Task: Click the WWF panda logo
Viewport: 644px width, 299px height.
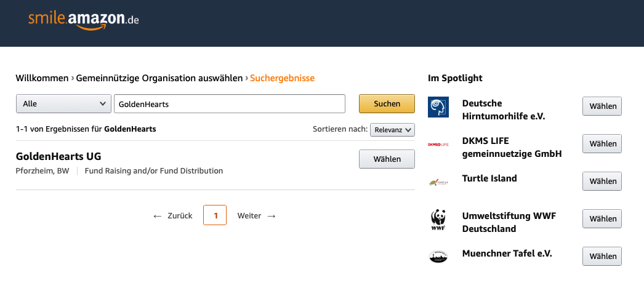Action: coord(438,220)
